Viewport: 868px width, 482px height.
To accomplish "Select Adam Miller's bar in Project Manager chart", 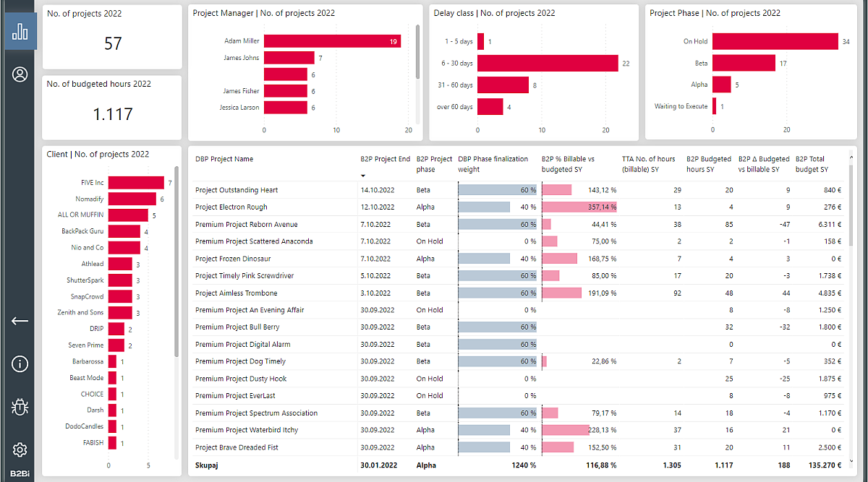I will 332,41.
